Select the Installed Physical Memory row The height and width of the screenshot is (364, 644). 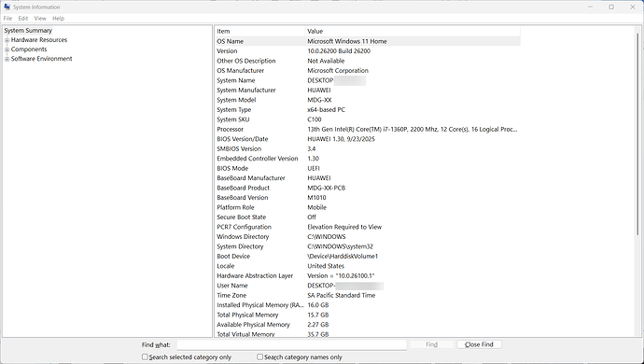pos(368,305)
